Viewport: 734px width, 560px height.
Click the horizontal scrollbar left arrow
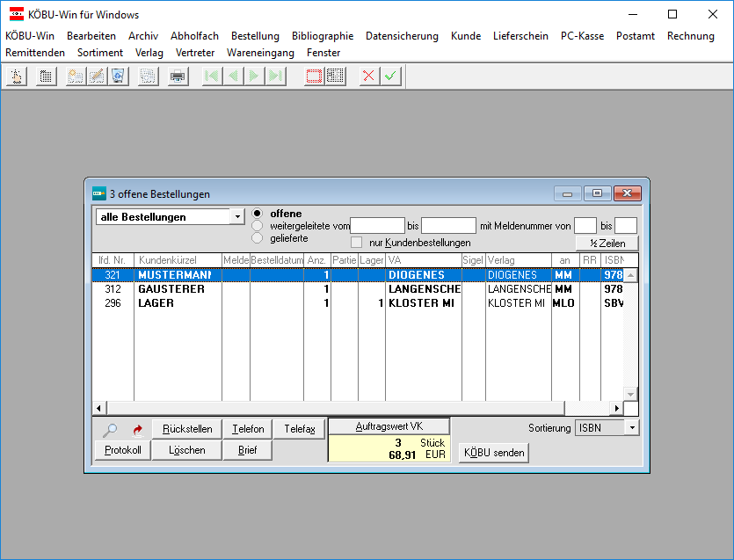tap(98, 408)
